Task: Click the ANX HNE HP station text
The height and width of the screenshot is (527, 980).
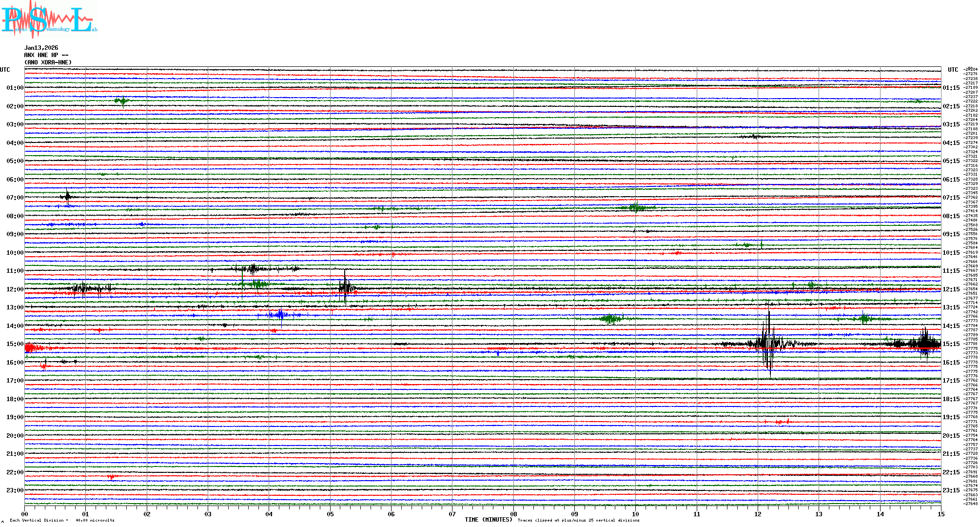Action: point(46,55)
